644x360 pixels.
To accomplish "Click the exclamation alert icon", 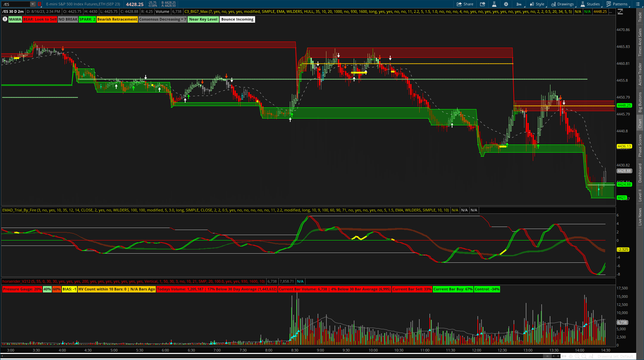I will (5, 19).
